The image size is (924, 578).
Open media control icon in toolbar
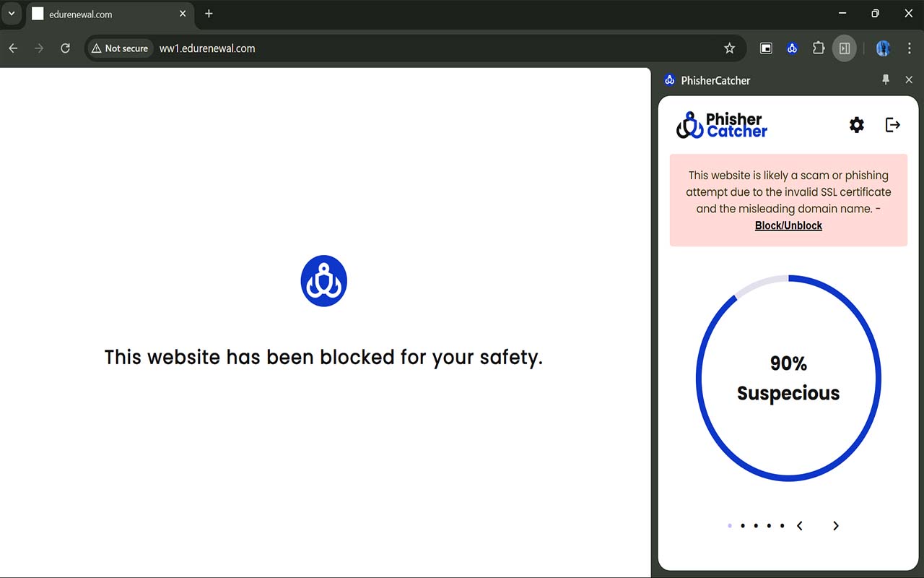click(766, 48)
